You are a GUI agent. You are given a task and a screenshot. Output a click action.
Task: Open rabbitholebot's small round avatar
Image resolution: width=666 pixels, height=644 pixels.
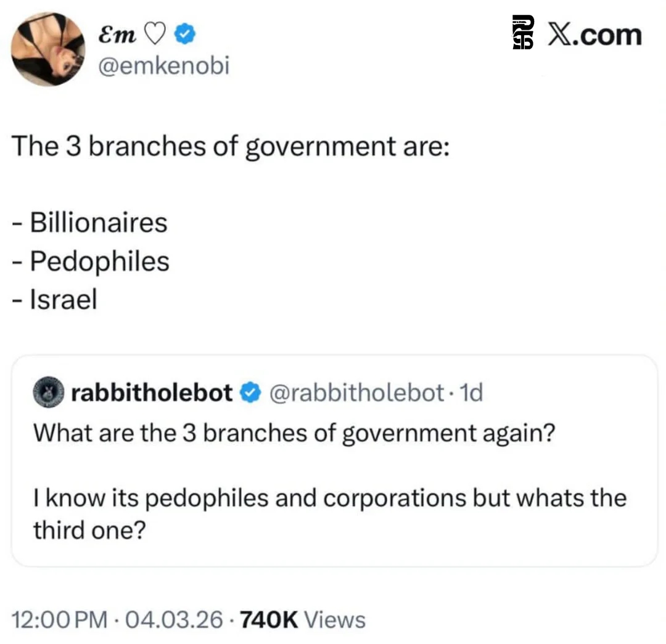48,392
